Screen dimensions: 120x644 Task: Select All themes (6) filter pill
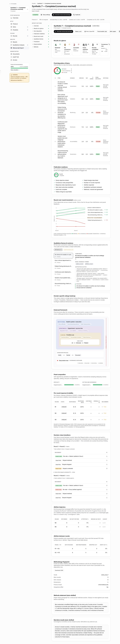point(58,250)
